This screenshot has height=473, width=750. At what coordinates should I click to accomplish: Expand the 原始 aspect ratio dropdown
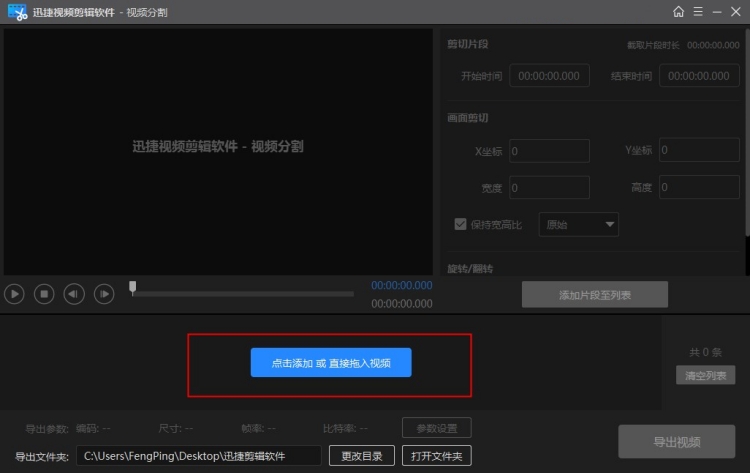coord(579,224)
